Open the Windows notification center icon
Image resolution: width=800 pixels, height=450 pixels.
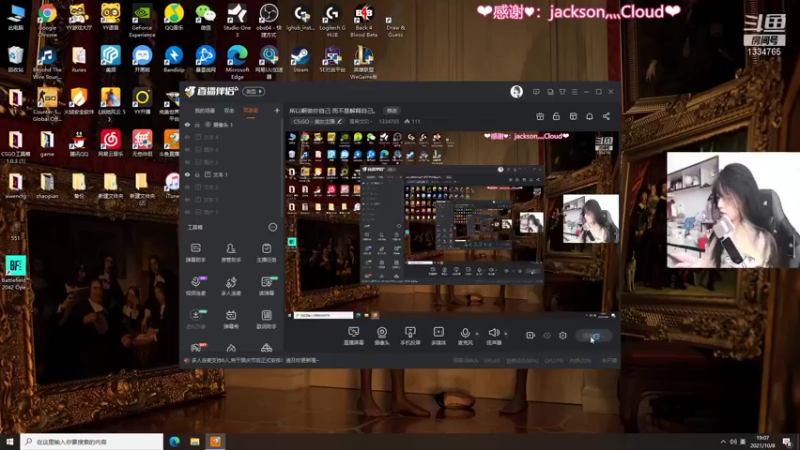click(787, 442)
